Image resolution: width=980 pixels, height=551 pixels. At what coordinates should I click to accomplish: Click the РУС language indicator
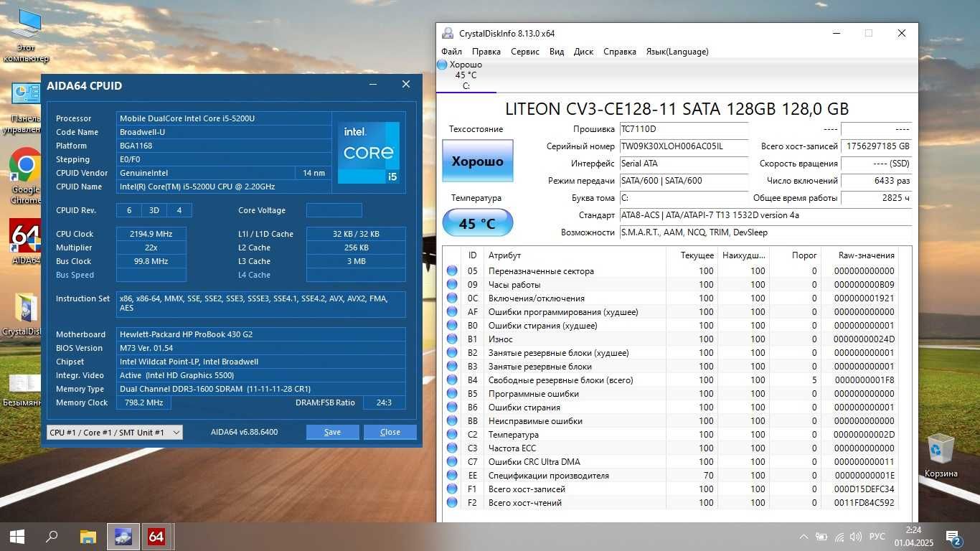(x=877, y=537)
